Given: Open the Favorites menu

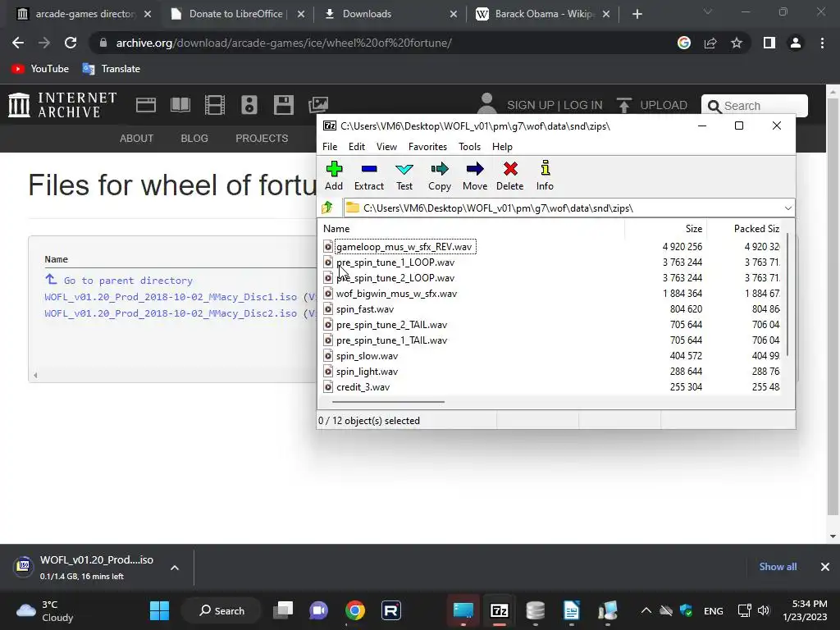Looking at the screenshot, I should tap(427, 147).
